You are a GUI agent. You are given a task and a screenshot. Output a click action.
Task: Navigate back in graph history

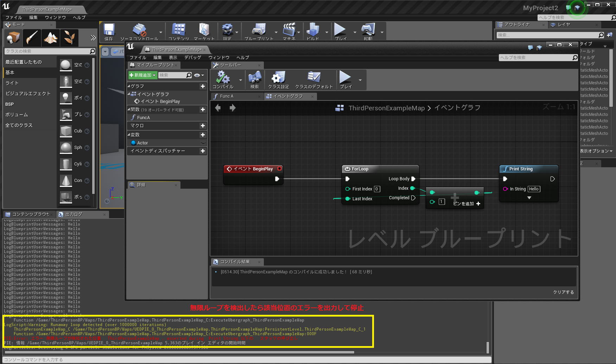pyautogui.click(x=218, y=108)
